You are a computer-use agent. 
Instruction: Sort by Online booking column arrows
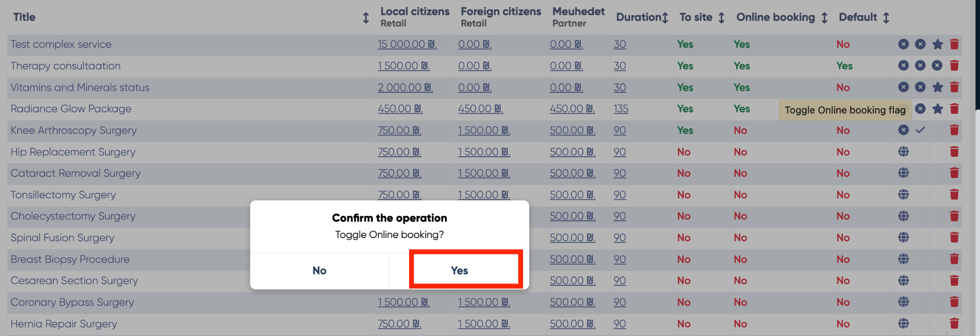[824, 18]
